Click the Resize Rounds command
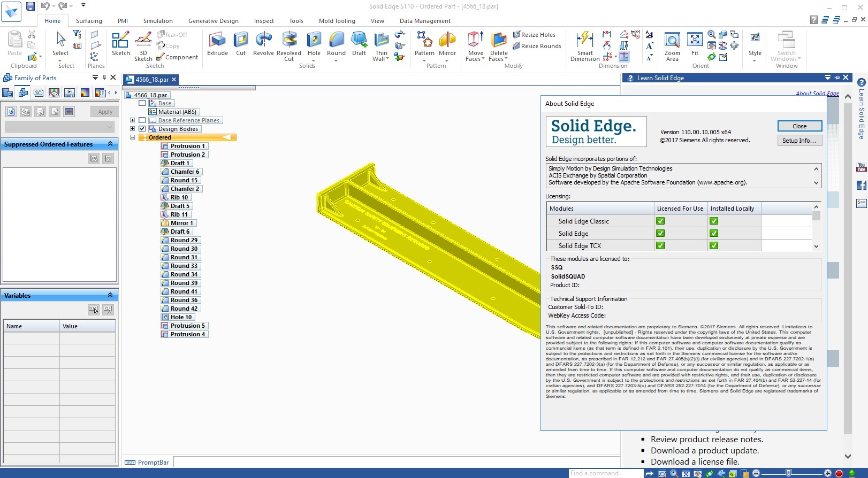 click(x=537, y=46)
